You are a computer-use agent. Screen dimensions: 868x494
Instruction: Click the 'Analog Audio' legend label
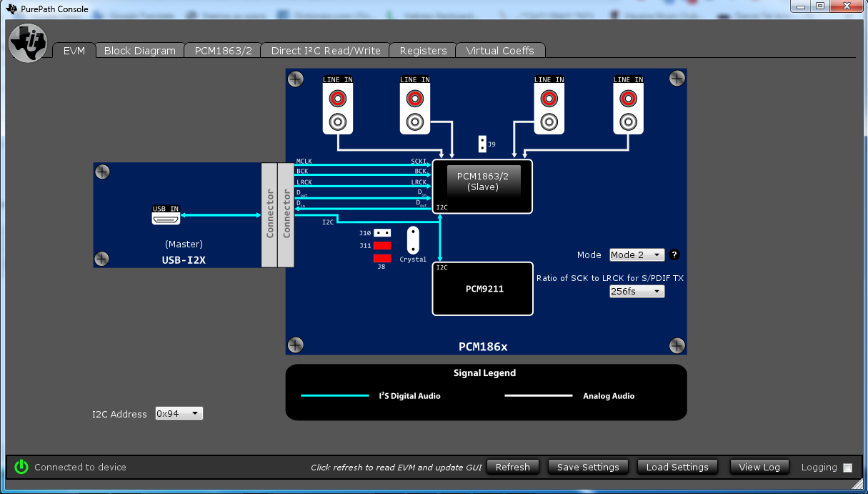(x=609, y=396)
